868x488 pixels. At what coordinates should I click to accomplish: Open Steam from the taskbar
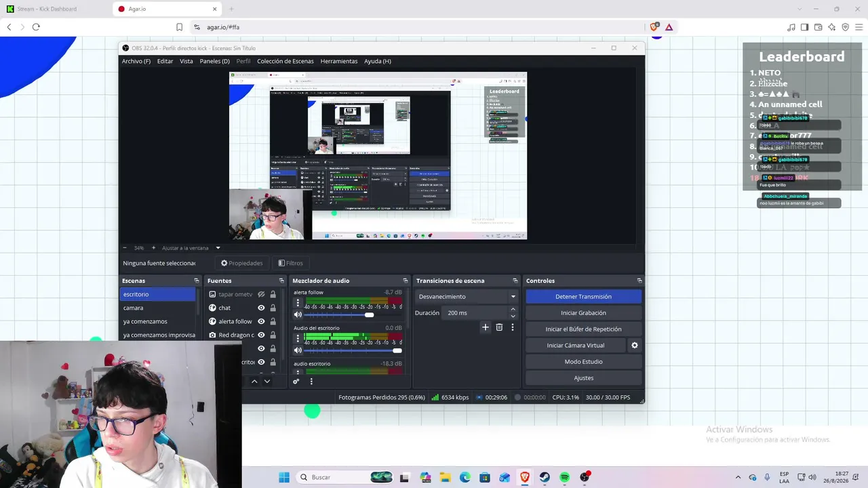[545, 477]
